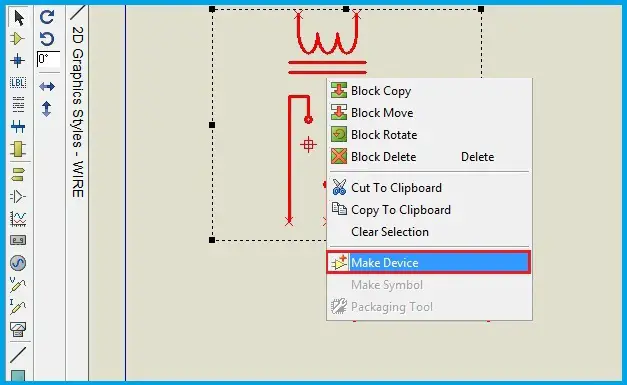Image resolution: width=627 pixels, height=385 pixels.
Task: Select the Buses Mode tool
Action: 18,127
